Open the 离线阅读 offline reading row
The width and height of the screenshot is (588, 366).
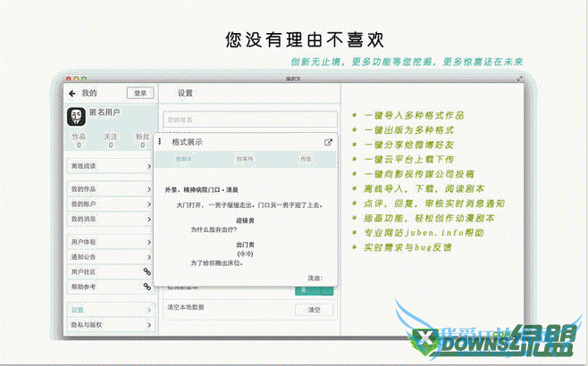pos(111,166)
